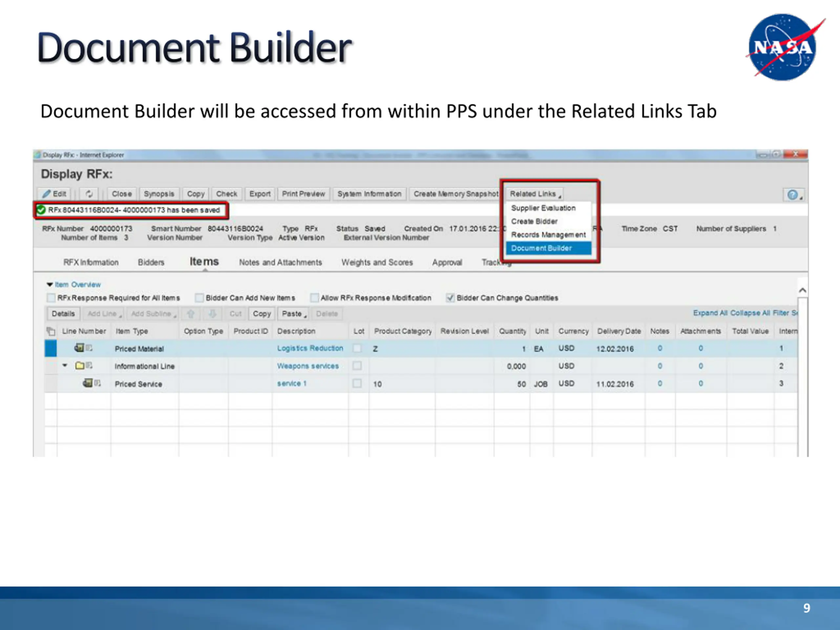The width and height of the screenshot is (840, 630).
Task: Check Lot box for Weapons services row
Action: (x=357, y=366)
